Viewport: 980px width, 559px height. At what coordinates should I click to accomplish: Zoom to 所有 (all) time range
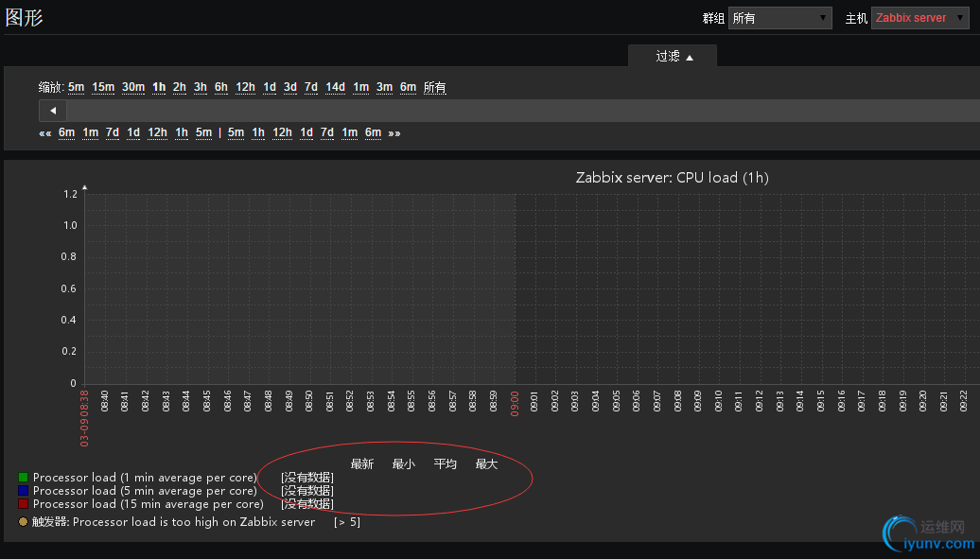[435, 87]
